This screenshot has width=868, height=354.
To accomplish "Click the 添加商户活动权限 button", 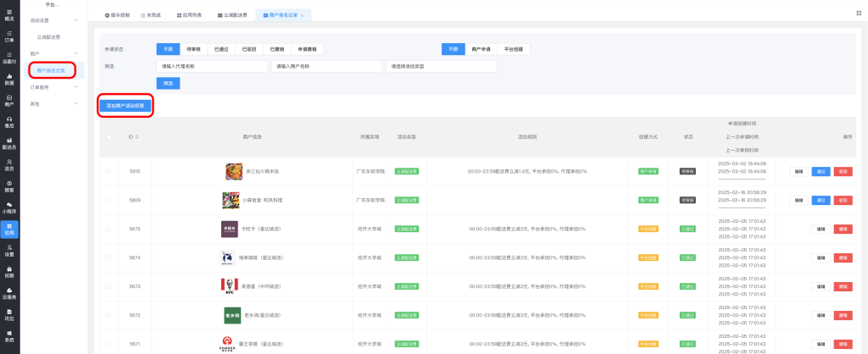I will [125, 105].
